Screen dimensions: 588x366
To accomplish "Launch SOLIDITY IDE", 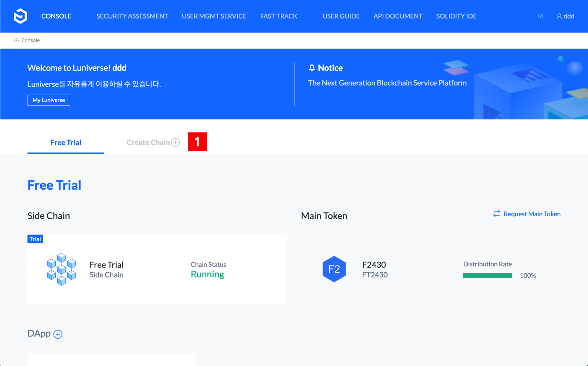I will (456, 16).
